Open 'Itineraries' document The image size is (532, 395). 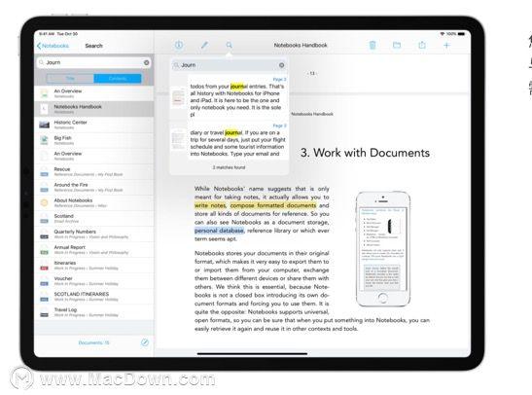click(94, 265)
